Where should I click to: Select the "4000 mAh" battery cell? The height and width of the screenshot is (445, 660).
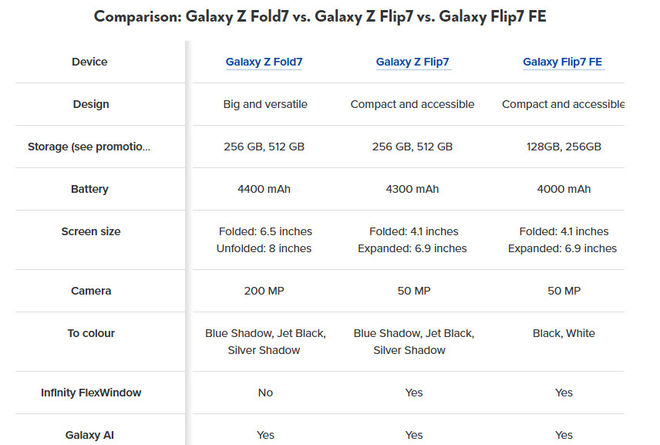562,189
